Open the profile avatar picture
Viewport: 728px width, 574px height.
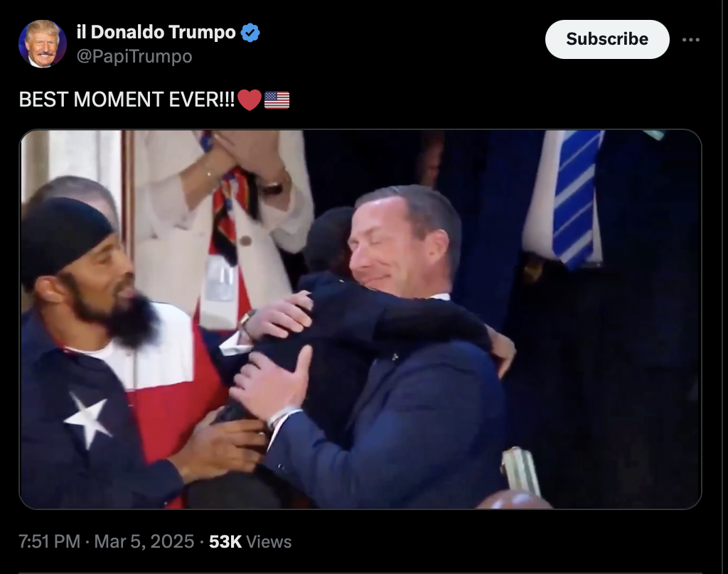[42, 44]
